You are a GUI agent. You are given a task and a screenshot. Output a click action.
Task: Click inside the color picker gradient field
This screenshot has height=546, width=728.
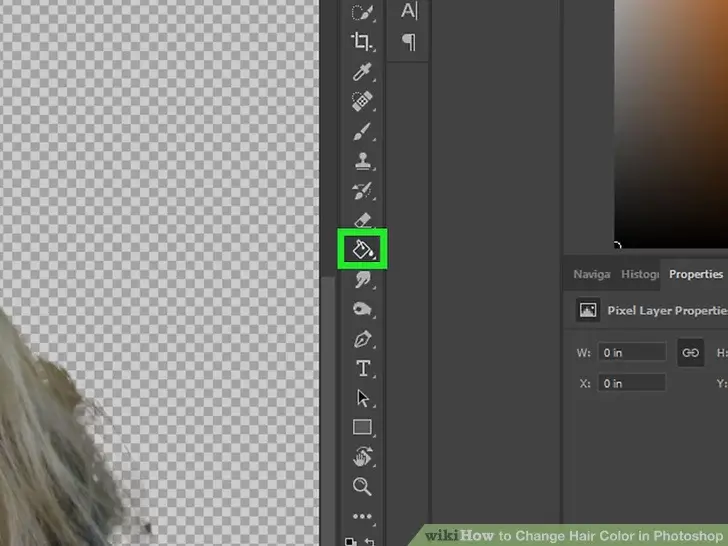pos(670,120)
